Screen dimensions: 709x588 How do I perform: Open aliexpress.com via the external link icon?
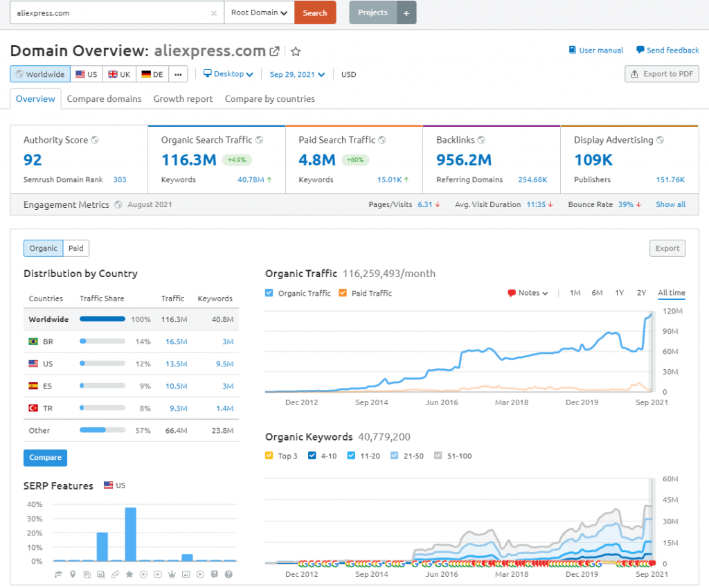click(274, 51)
